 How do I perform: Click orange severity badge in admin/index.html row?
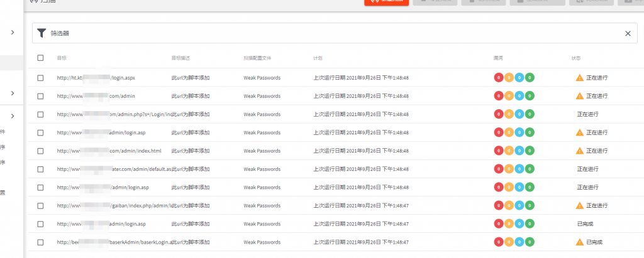click(x=509, y=151)
